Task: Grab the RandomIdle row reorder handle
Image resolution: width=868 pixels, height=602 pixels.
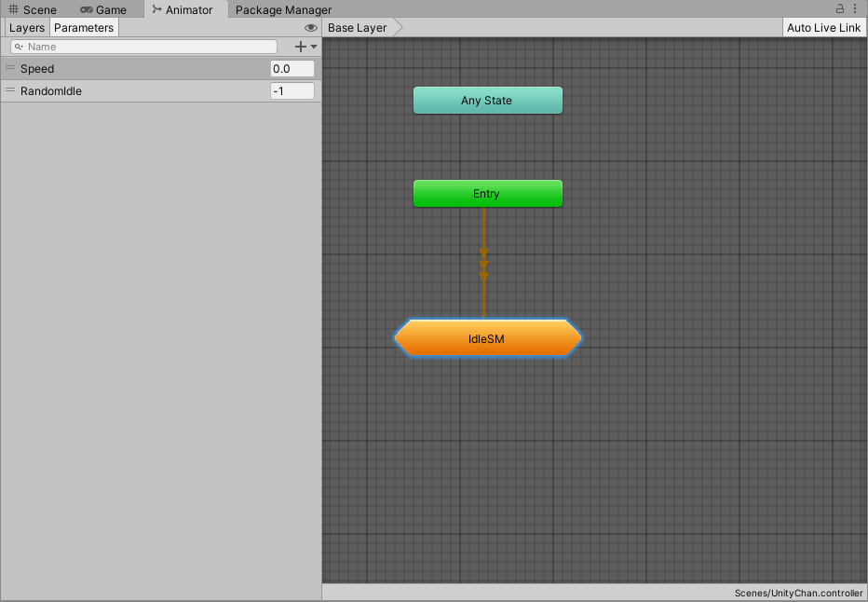Action: [x=10, y=89]
